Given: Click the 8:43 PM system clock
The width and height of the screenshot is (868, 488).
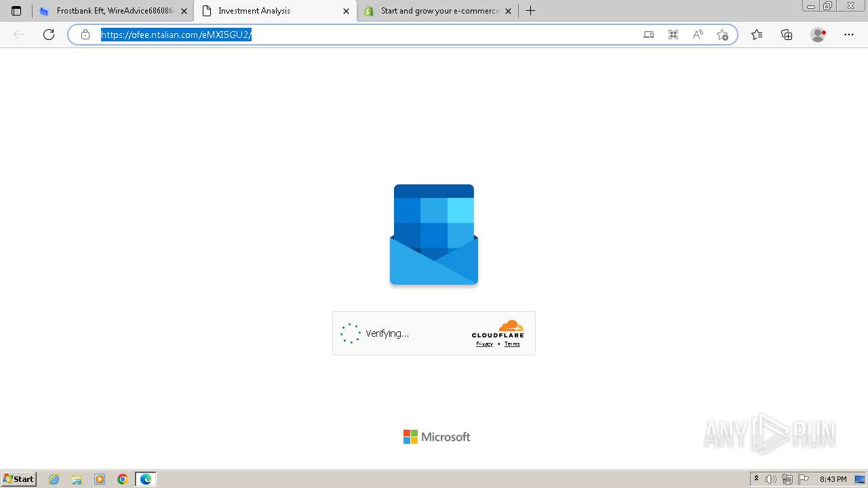Looking at the screenshot, I should tap(833, 479).
